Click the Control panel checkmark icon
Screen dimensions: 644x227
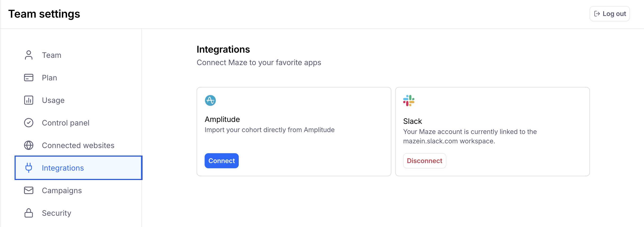point(28,123)
